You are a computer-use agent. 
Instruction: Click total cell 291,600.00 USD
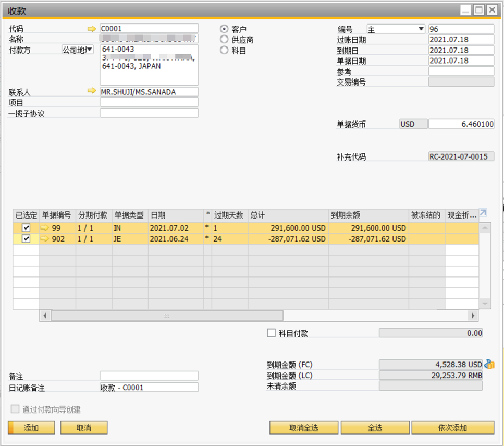(288, 228)
